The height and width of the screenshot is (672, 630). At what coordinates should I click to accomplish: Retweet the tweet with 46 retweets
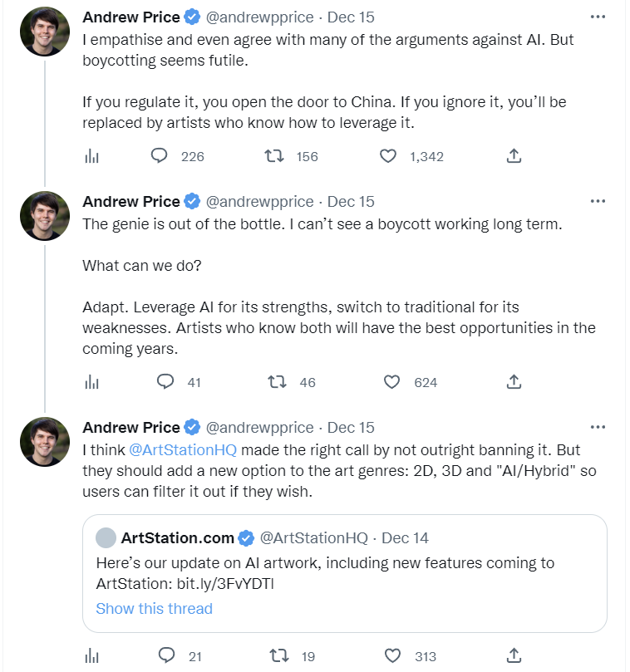[x=278, y=382]
